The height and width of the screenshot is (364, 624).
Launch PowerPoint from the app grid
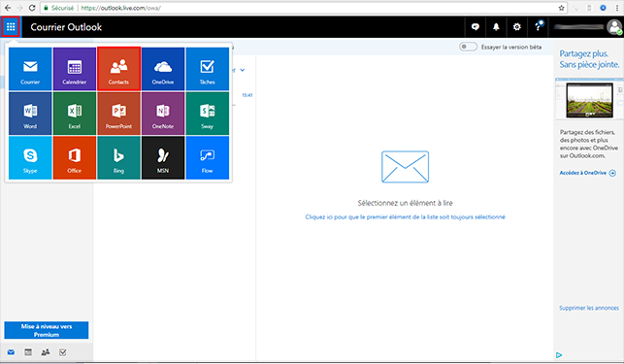point(118,114)
